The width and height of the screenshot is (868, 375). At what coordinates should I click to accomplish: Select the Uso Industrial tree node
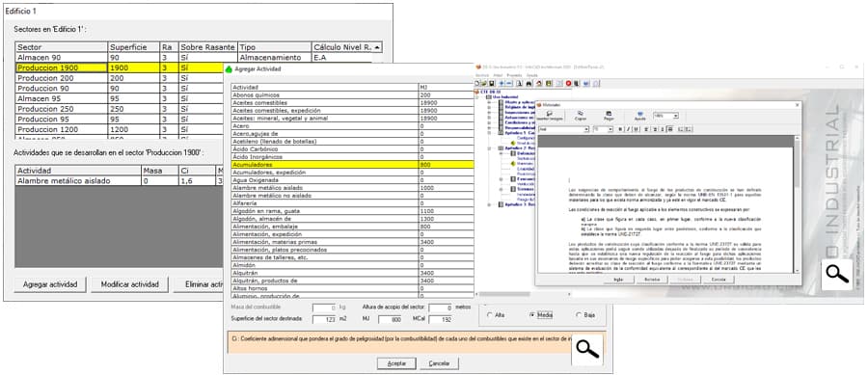point(504,96)
